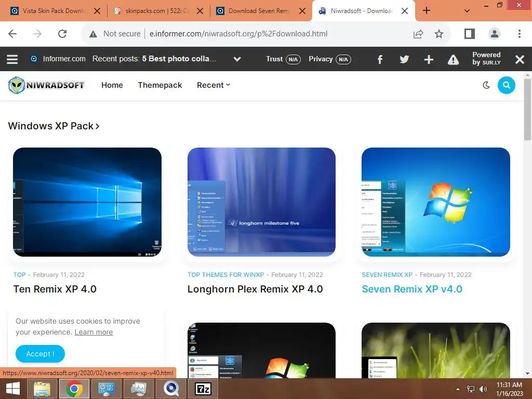532x399 pixels.
Task: Open the tab search chevron
Action: 467,11
